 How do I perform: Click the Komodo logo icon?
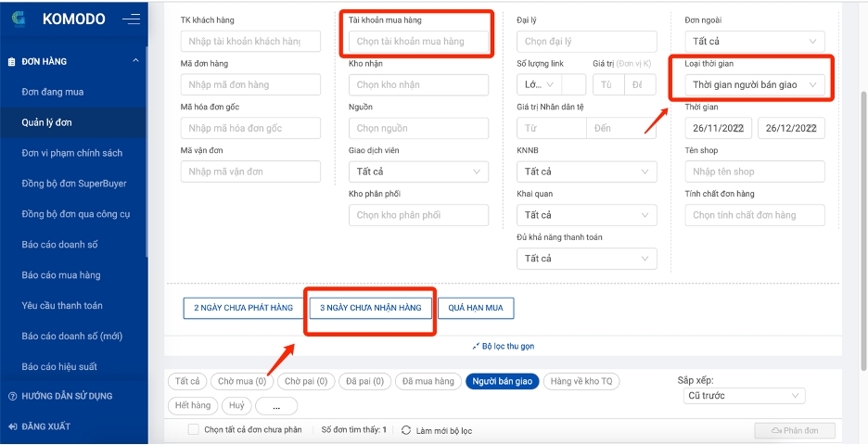point(19,19)
